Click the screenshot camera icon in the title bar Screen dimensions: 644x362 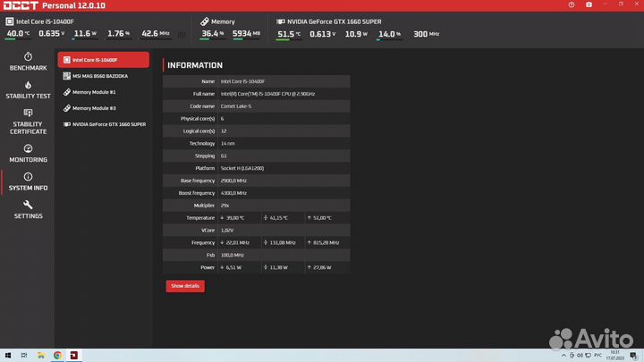click(x=589, y=4)
